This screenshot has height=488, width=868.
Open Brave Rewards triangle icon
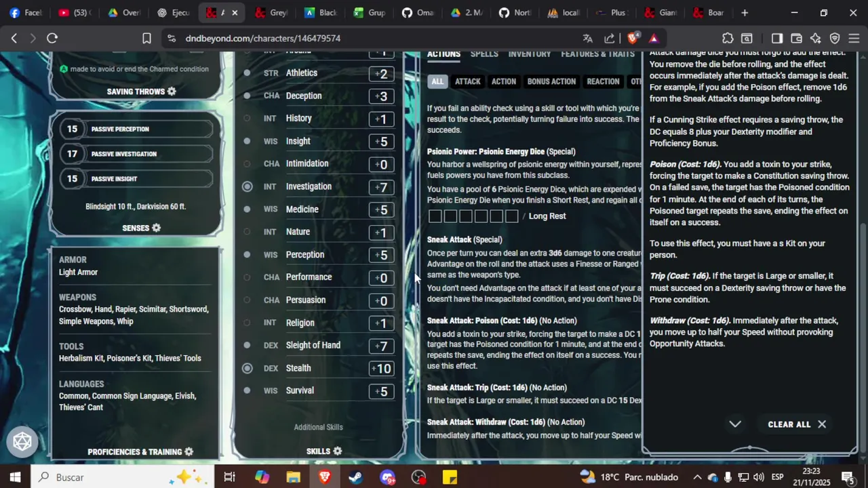(654, 39)
